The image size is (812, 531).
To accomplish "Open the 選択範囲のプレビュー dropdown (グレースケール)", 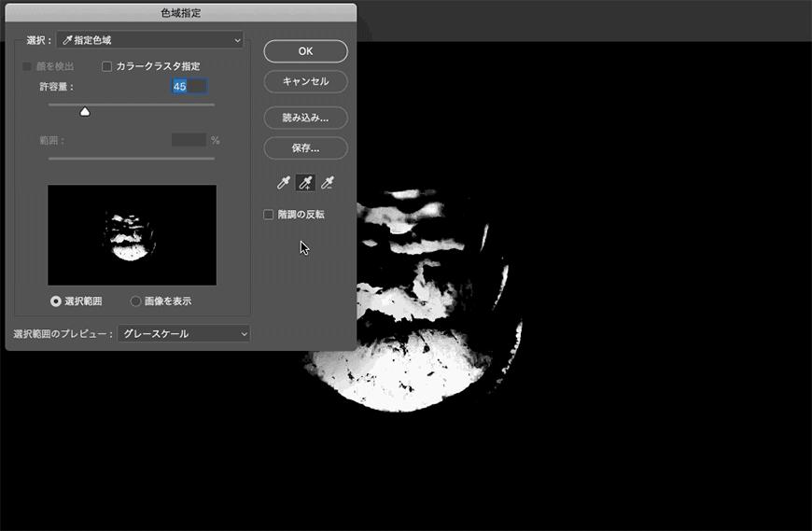I will (183, 333).
